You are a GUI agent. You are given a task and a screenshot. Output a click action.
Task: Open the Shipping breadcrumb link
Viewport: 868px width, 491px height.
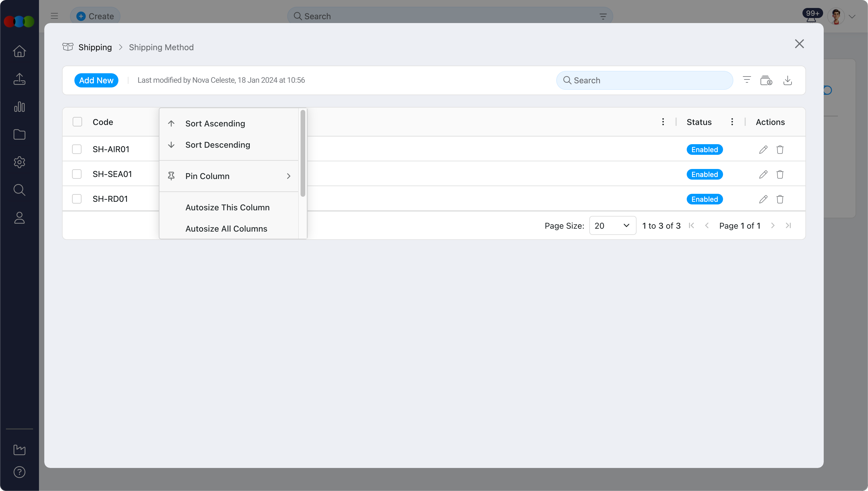tap(95, 47)
